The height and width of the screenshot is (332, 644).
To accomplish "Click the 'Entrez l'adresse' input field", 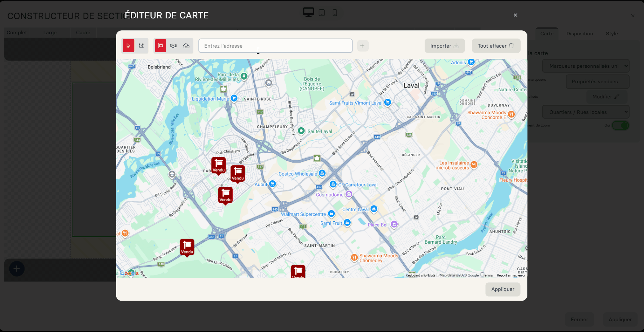I will tap(275, 46).
